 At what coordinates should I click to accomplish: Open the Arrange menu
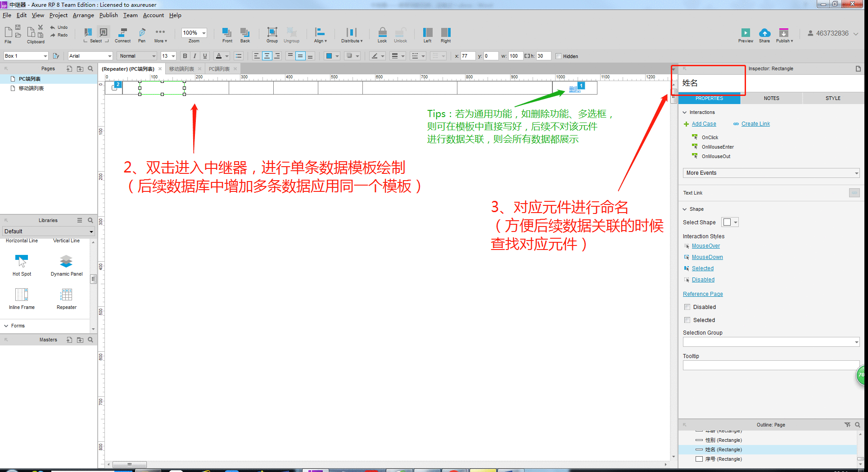(83, 15)
